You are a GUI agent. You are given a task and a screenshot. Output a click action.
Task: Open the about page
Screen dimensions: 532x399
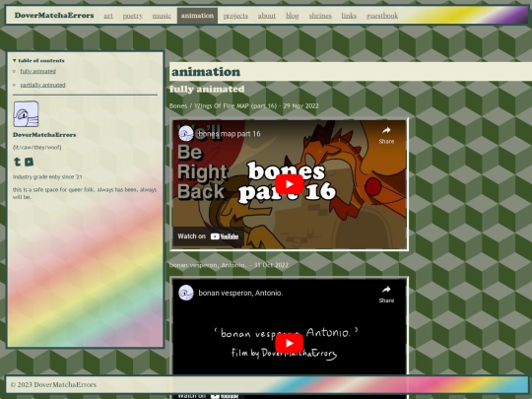267,16
